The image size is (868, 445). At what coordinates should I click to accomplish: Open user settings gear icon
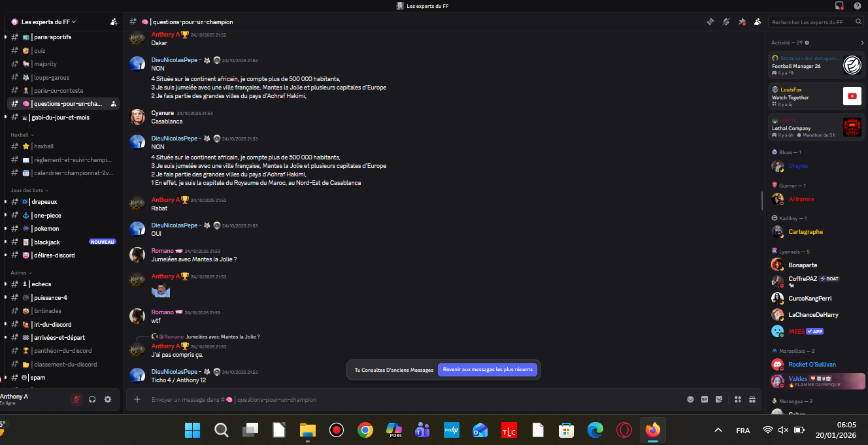point(108,399)
